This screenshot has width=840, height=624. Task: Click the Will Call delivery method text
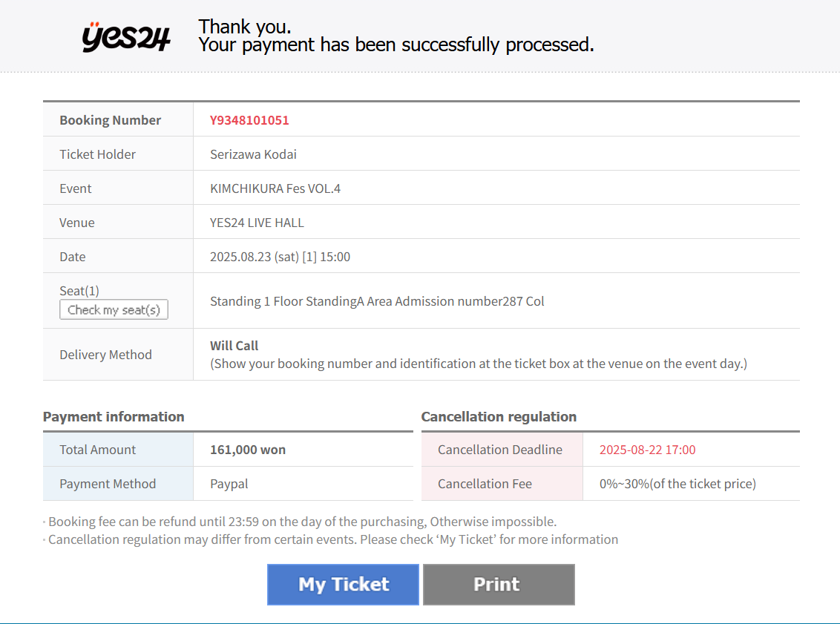tap(234, 346)
